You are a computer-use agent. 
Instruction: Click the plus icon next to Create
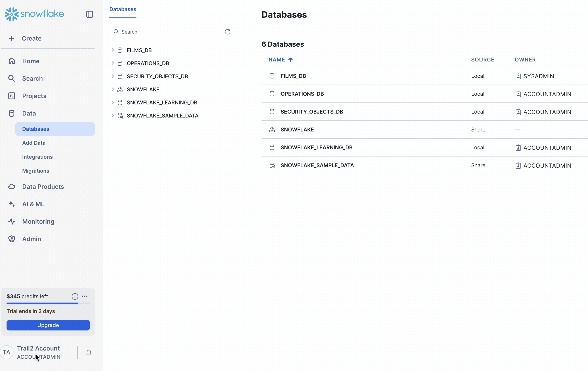coord(11,38)
